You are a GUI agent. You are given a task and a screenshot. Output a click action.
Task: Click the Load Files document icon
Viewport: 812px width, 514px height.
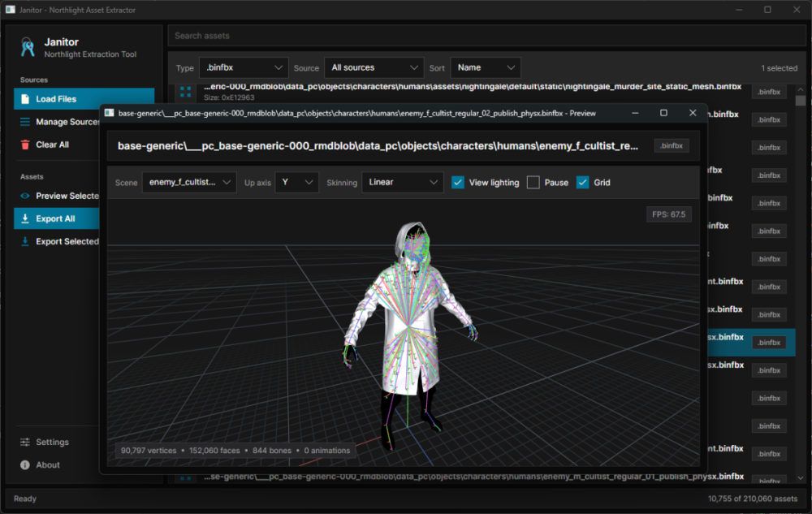point(25,99)
